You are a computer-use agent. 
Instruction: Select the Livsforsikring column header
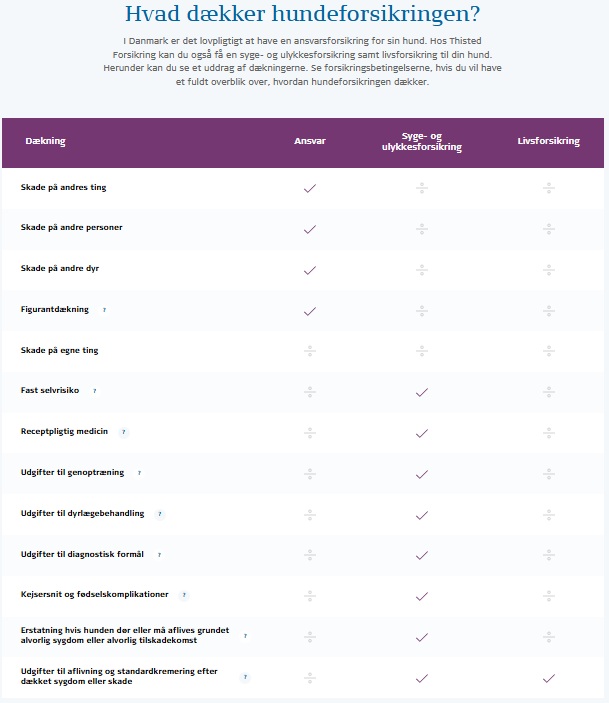pos(548,141)
